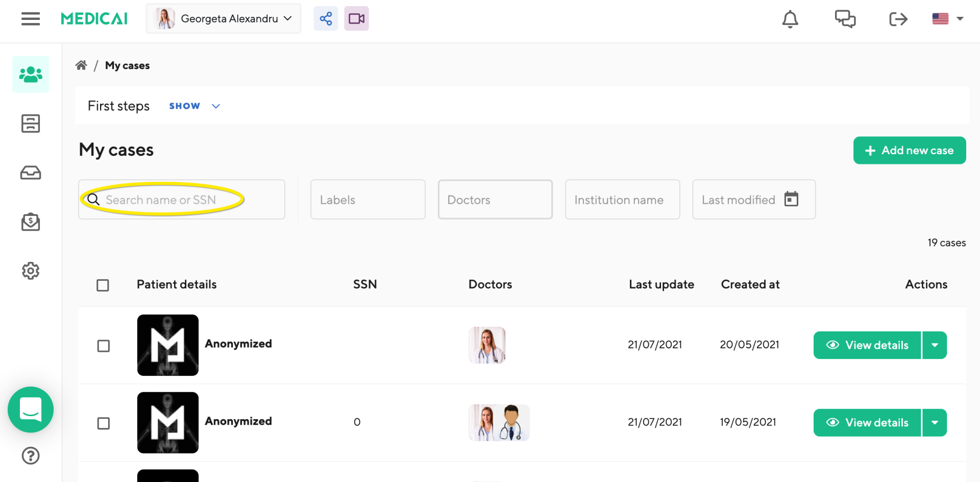Image resolution: width=980 pixels, height=482 pixels.
Task: Select the first Anonymized case checkbox
Action: tap(104, 346)
